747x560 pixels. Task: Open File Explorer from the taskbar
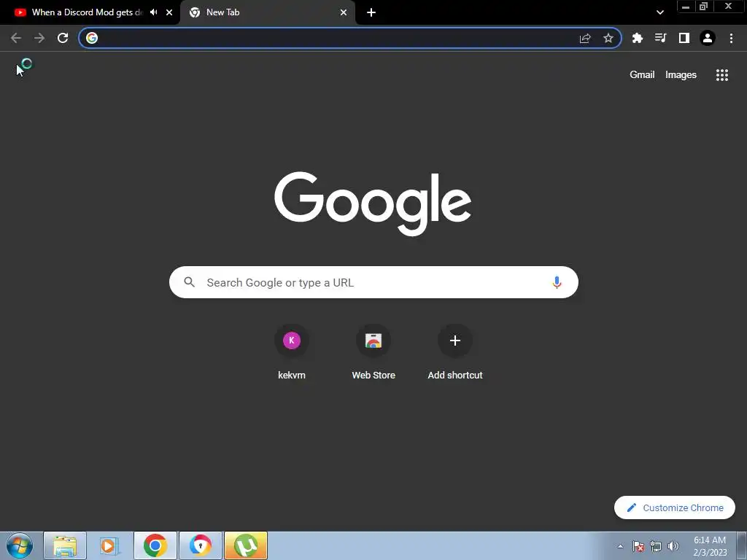click(65, 545)
